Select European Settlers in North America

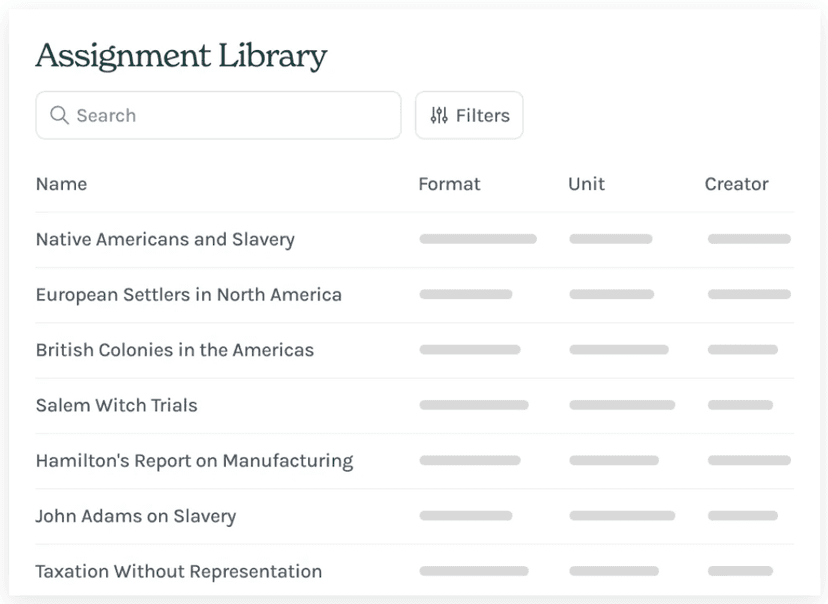coord(188,295)
